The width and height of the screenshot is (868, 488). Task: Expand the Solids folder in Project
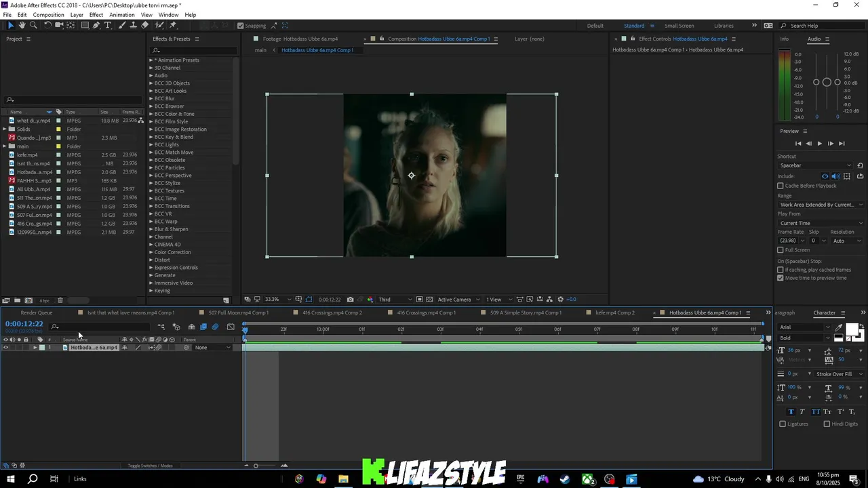[4, 129]
